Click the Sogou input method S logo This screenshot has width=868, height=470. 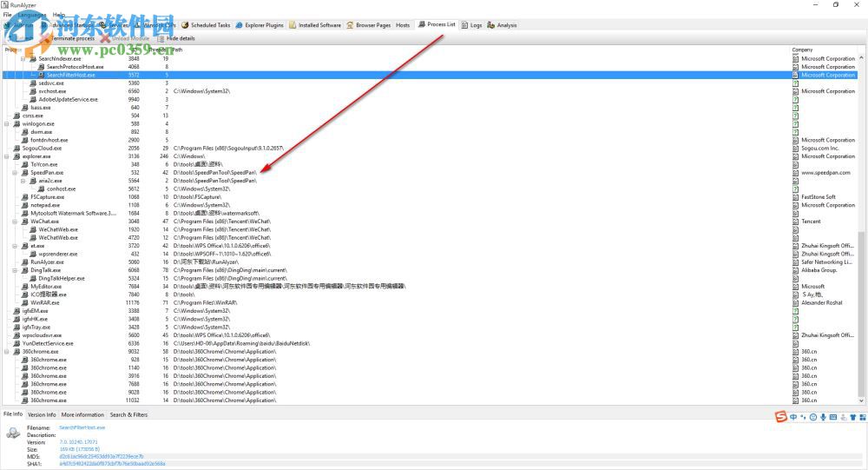(780, 417)
